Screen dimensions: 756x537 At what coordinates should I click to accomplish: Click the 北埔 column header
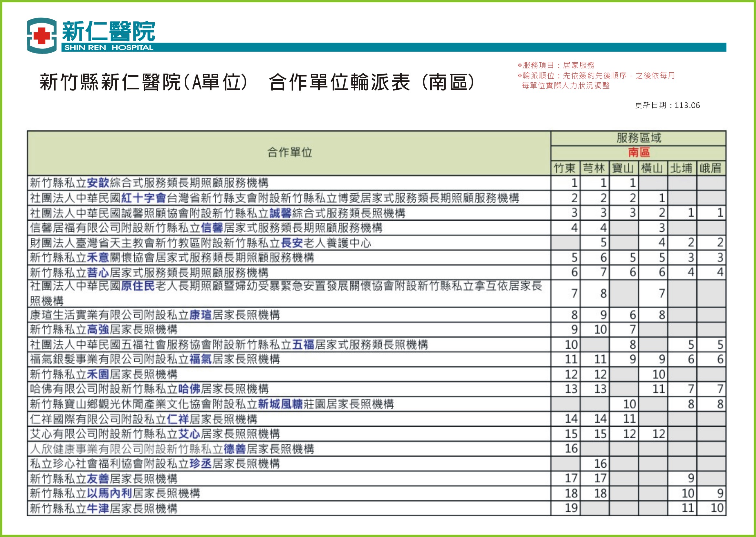[682, 168]
